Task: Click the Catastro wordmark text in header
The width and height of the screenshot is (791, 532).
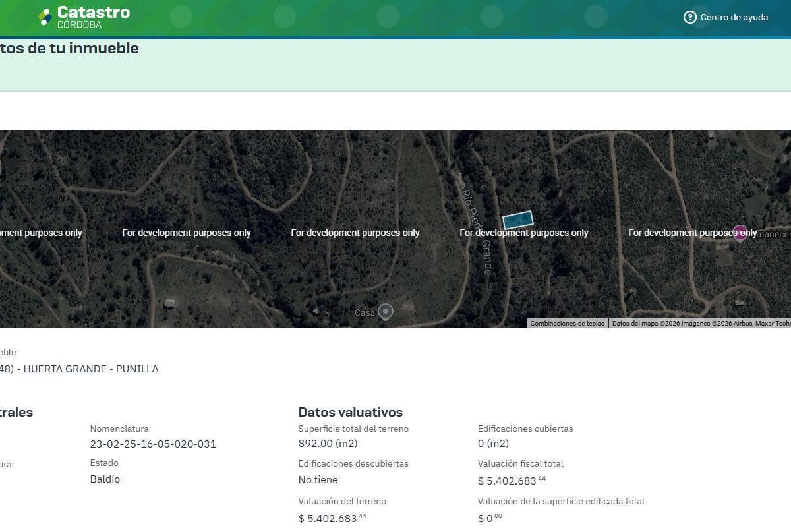Action: click(94, 13)
